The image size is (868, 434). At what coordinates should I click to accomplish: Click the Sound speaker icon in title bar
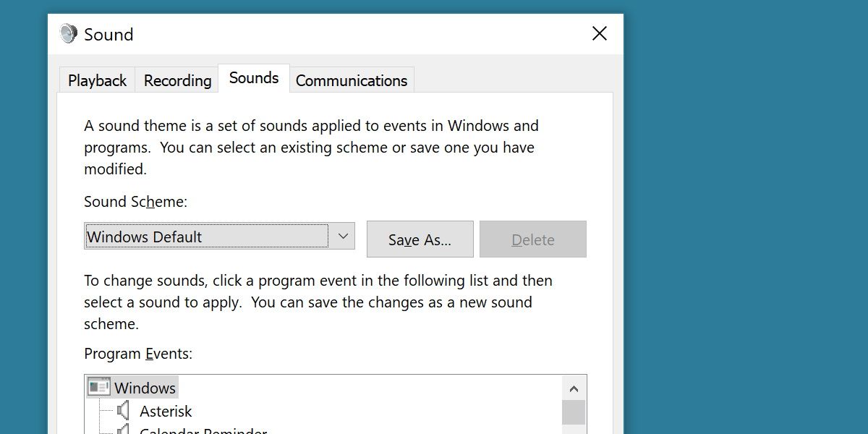pos(68,34)
